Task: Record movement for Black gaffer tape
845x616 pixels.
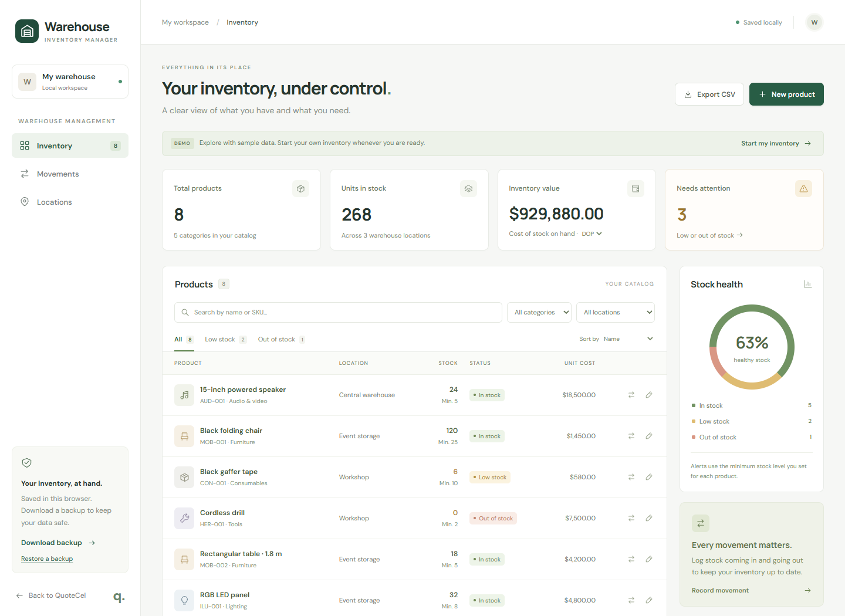Action: pyautogui.click(x=631, y=477)
